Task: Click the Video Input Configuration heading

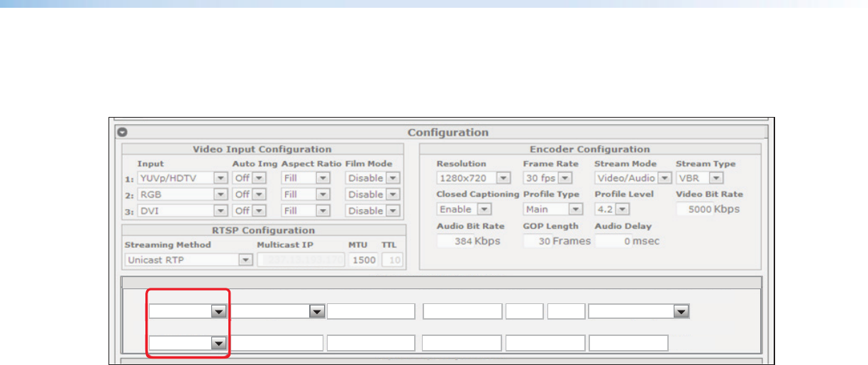Action: (262, 150)
